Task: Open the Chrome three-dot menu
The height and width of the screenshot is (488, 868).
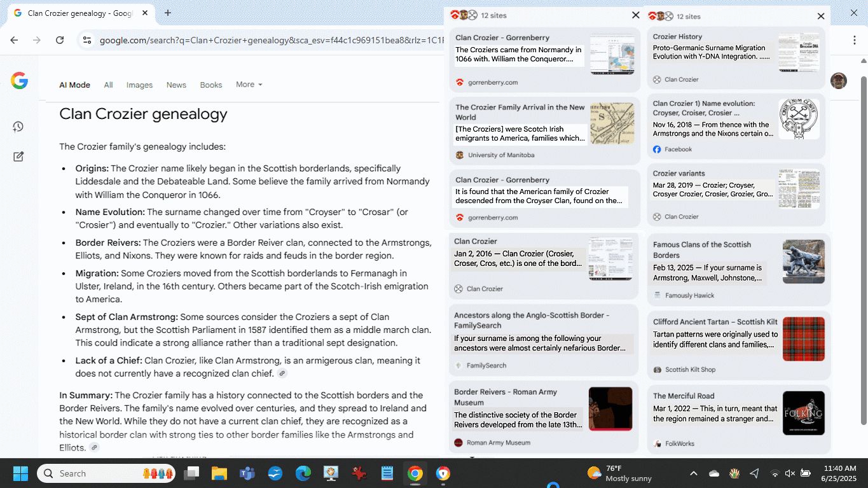Action: pyautogui.click(x=855, y=40)
